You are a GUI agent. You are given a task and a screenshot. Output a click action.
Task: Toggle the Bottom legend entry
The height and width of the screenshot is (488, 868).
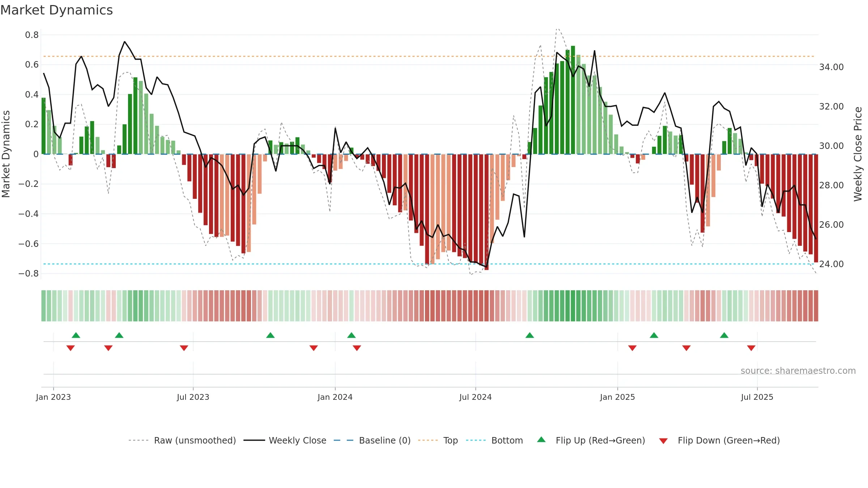pyautogui.click(x=494, y=440)
